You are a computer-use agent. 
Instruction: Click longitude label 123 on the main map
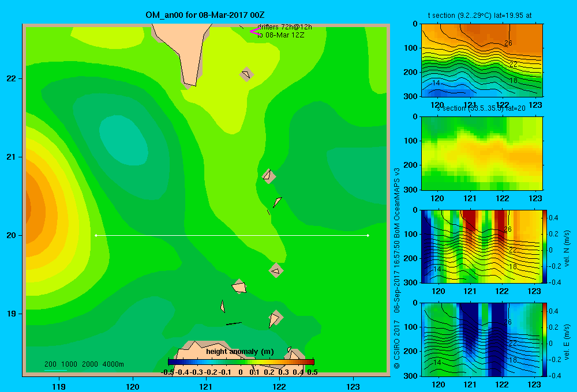coord(353,386)
